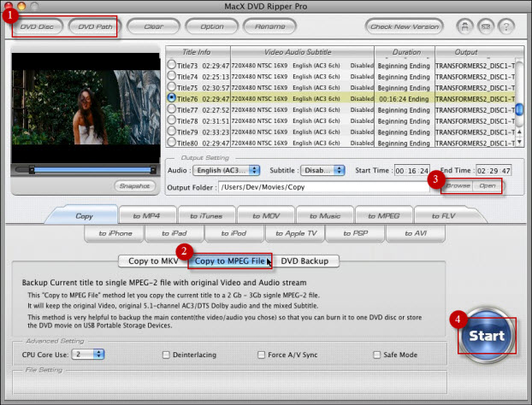
Task: Switch to the to iPod tab
Action: (x=233, y=233)
